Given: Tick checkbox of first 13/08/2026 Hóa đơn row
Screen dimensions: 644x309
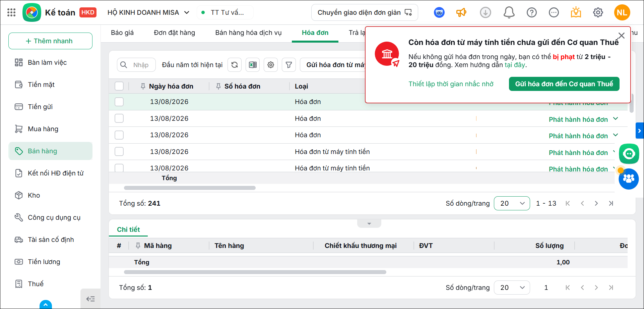Looking at the screenshot, I should coord(119,102).
